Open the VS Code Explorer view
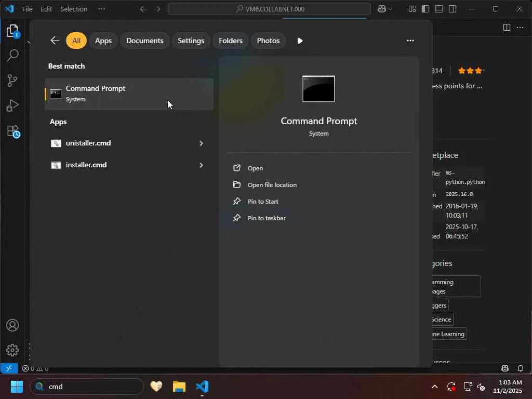This screenshot has width=532, height=399. (x=12, y=31)
